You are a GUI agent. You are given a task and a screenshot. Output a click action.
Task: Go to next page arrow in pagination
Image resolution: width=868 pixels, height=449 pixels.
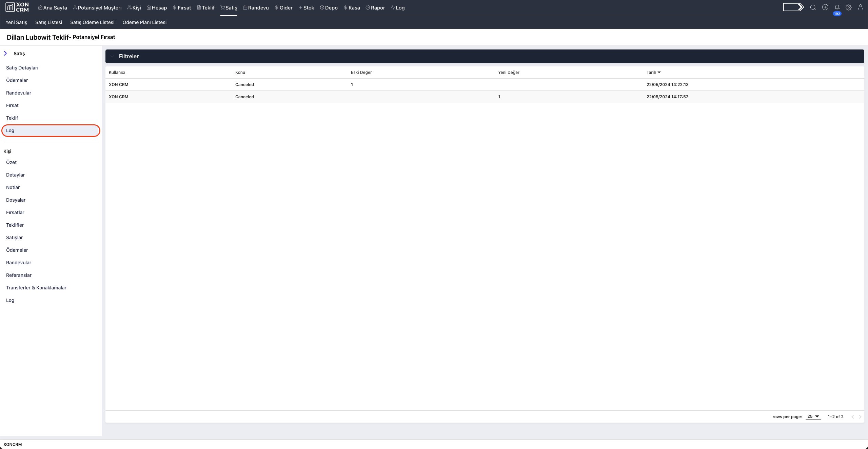860,417
